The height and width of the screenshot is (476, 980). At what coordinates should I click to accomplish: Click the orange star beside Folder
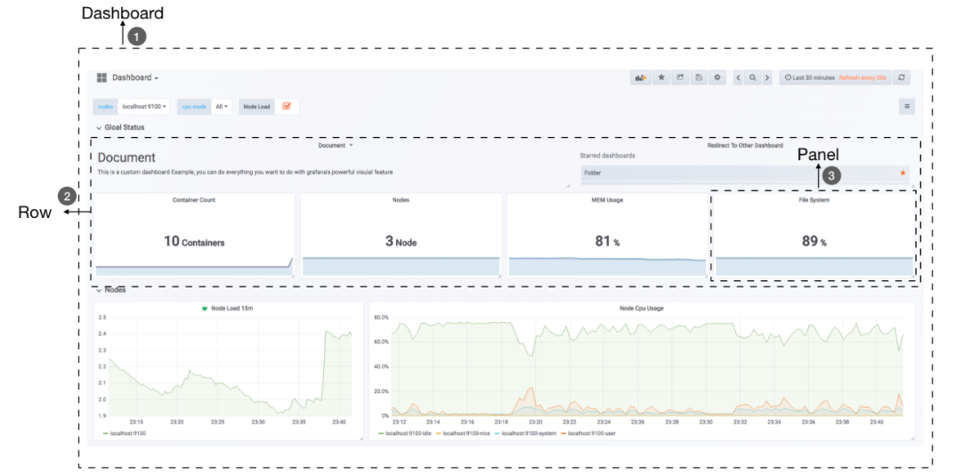[903, 173]
